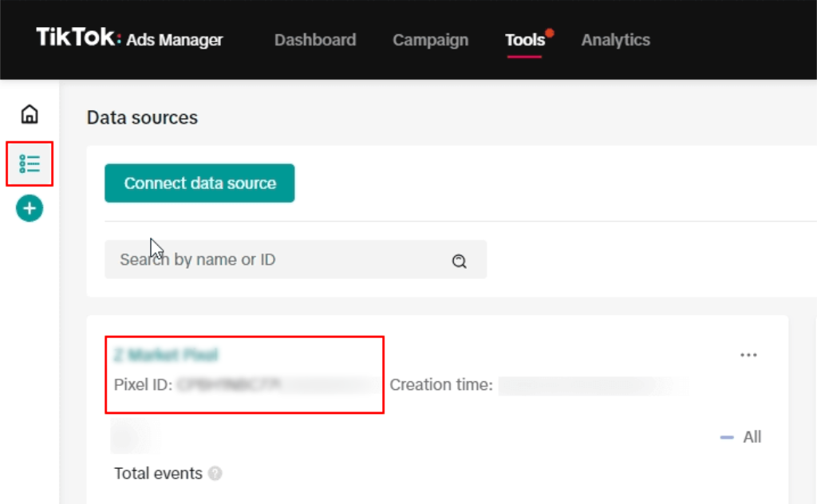Open the home icon in sidebar
Viewport: 817px width, 504px height.
pyautogui.click(x=30, y=114)
